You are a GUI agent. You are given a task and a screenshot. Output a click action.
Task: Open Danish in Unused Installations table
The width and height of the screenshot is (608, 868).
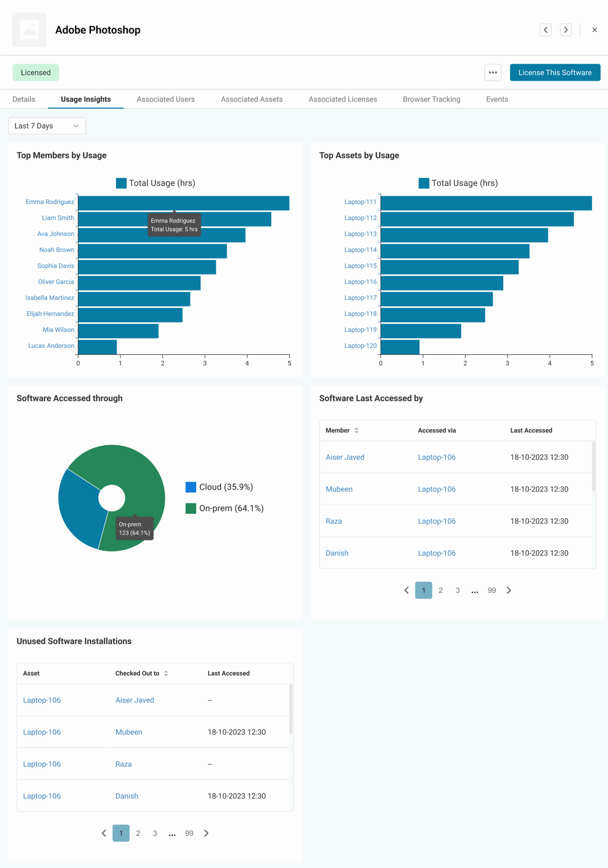(x=127, y=796)
